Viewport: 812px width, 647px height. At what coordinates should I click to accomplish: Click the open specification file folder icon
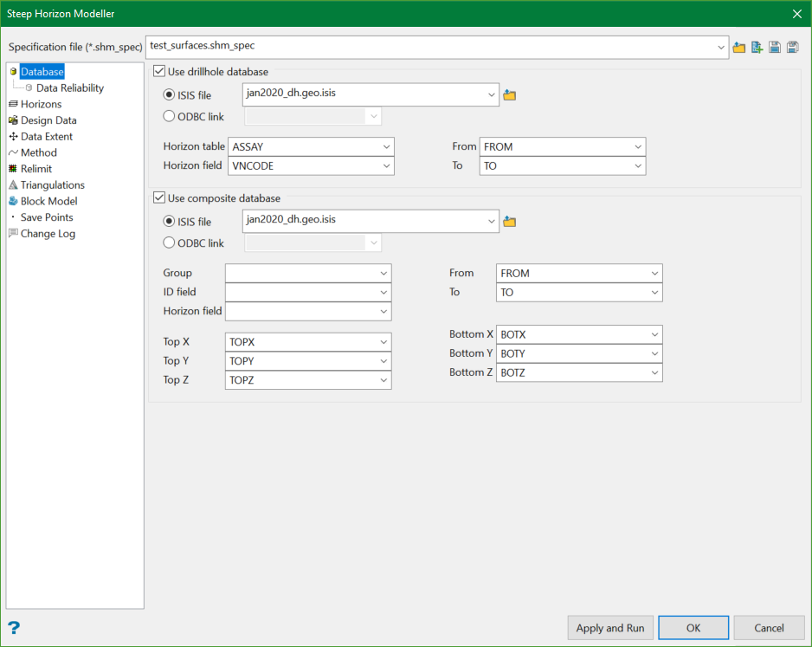(x=738, y=48)
